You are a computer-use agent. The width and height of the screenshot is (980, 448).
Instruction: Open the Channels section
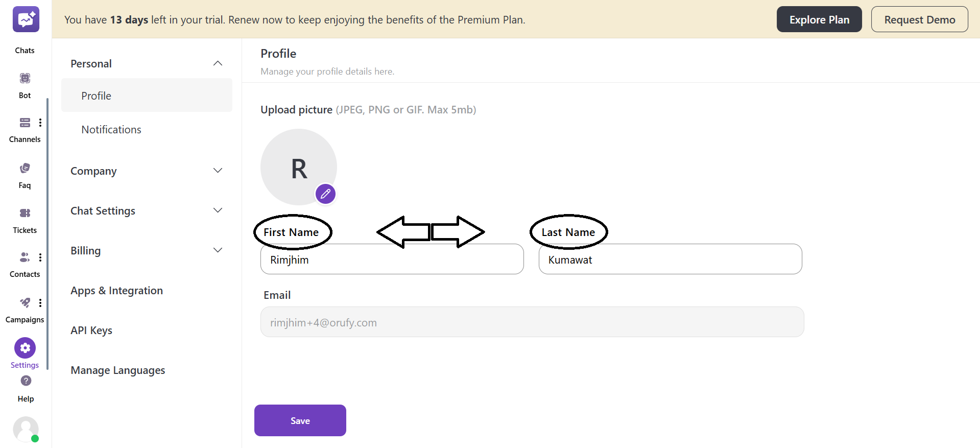point(25,123)
